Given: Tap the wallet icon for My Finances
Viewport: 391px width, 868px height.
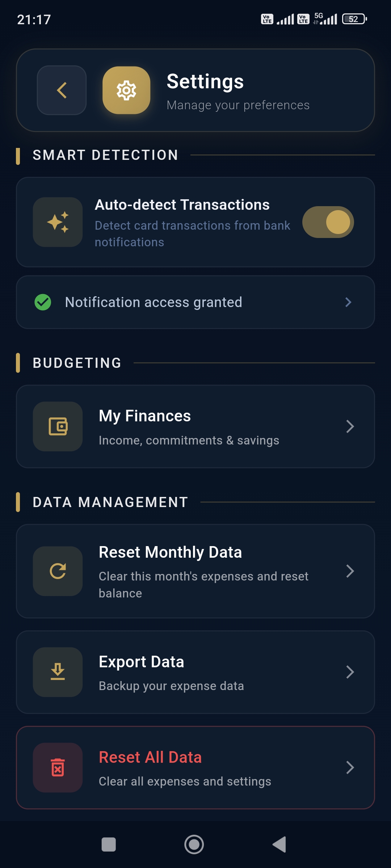Looking at the screenshot, I should click(58, 426).
